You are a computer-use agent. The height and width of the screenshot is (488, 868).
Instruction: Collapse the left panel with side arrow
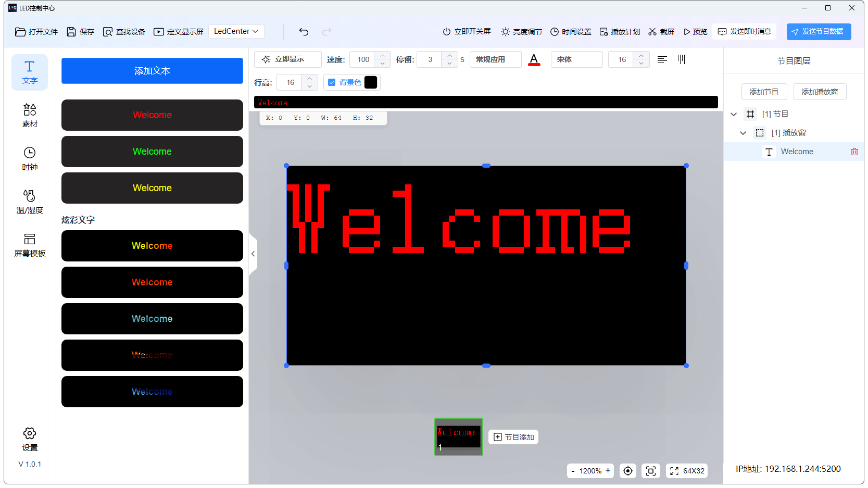pyautogui.click(x=253, y=254)
